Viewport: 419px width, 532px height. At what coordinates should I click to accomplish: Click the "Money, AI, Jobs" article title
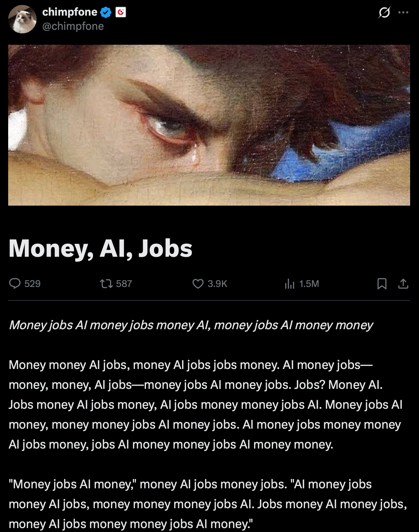point(100,248)
